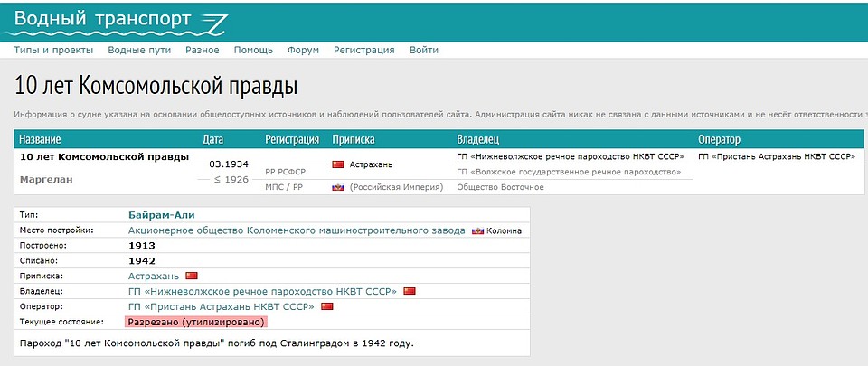This screenshot has height=366, width=868.
Task: Click the note about sinking near Сталинградом
Action: click(x=217, y=343)
